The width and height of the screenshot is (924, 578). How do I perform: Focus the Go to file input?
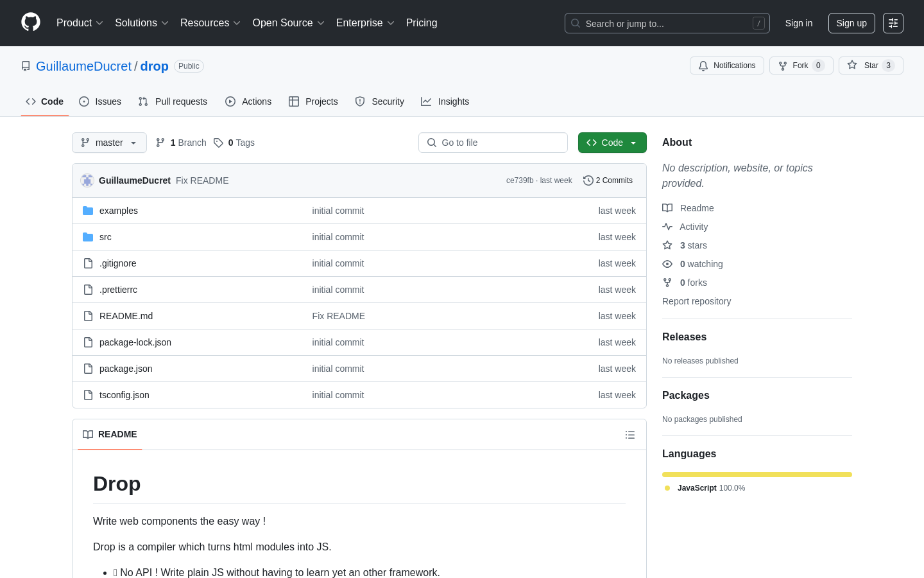(x=493, y=143)
